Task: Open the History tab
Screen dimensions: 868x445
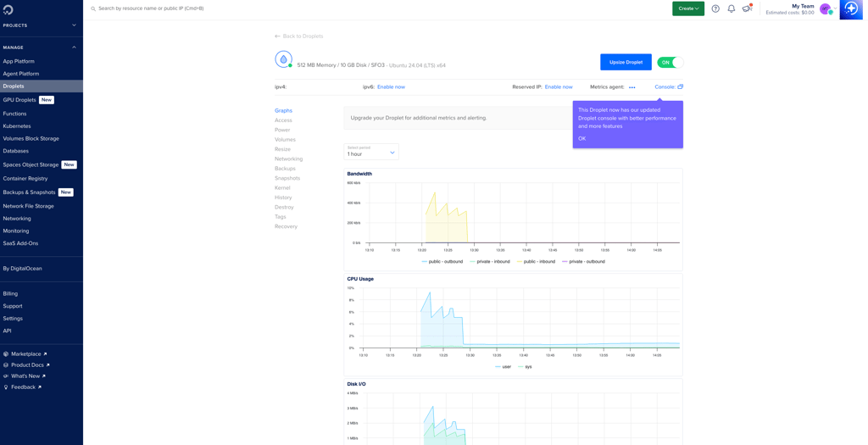Action: click(x=283, y=197)
